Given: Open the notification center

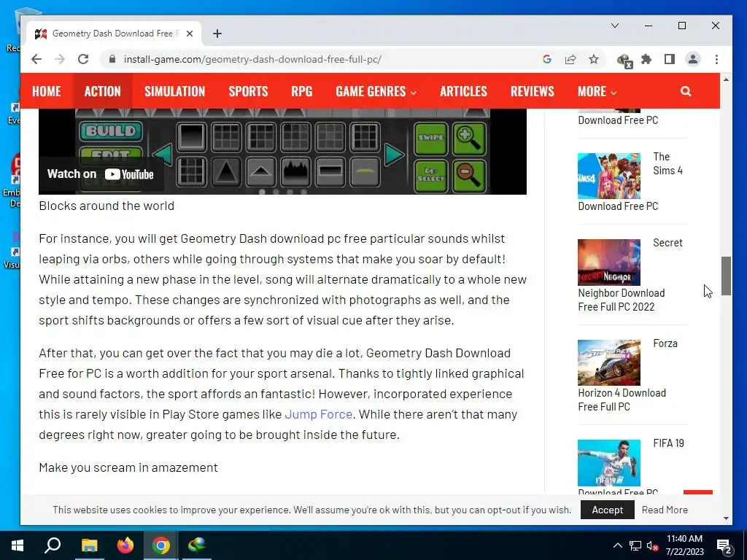Looking at the screenshot, I should (x=724, y=545).
